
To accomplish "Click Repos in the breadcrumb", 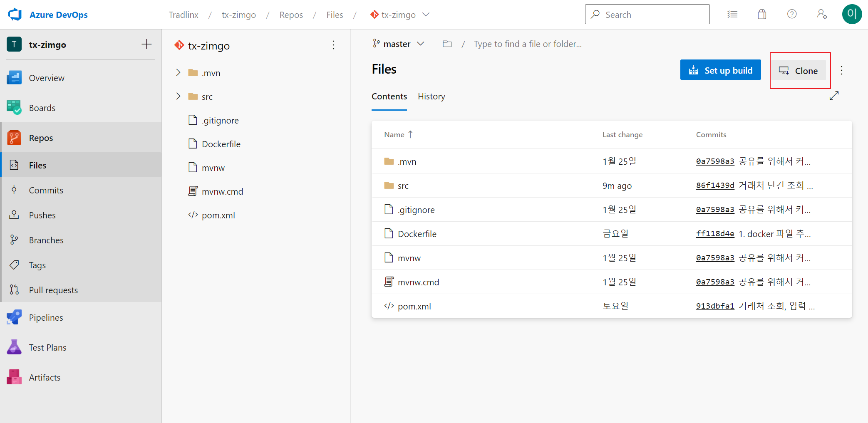I will [291, 15].
